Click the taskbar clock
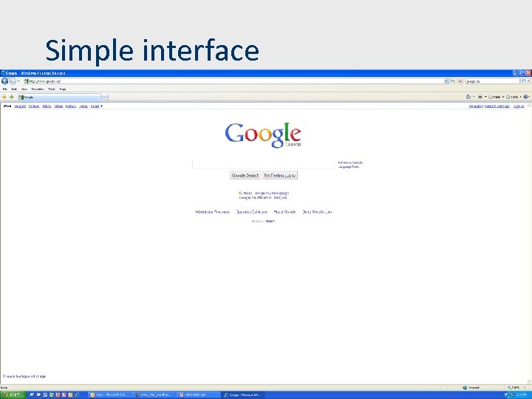This screenshot has width=532, height=399. tap(522, 395)
